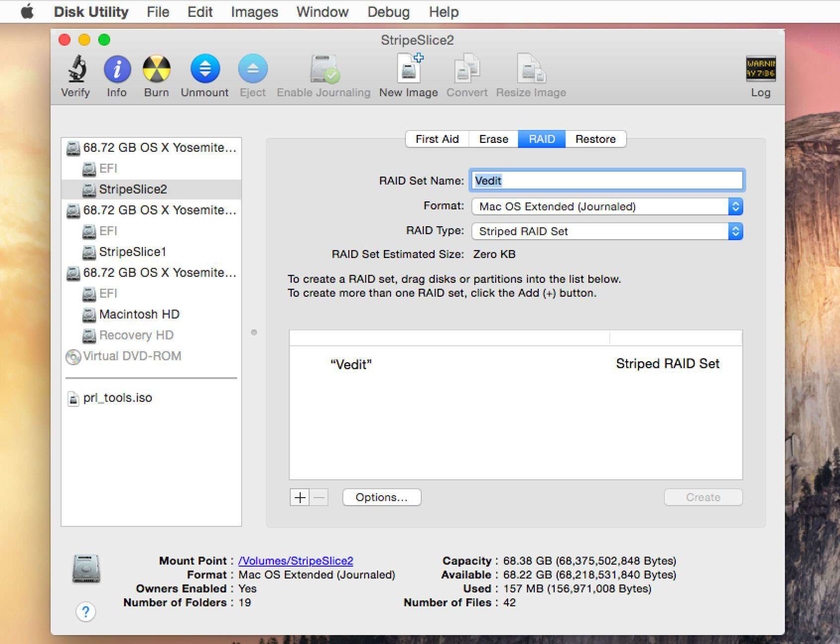Open the Images menu
Screen dimensions: 840x644
point(255,11)
